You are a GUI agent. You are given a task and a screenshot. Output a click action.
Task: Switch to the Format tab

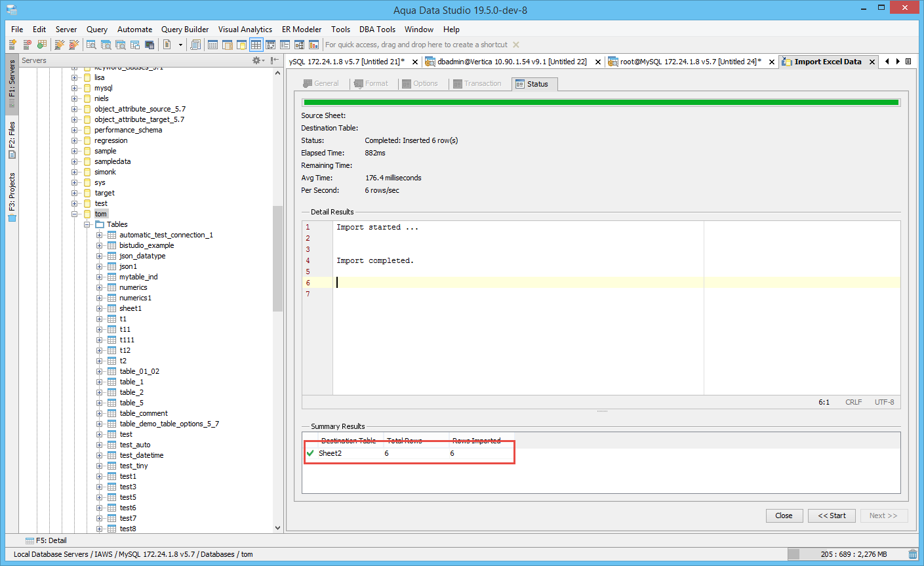371,83
